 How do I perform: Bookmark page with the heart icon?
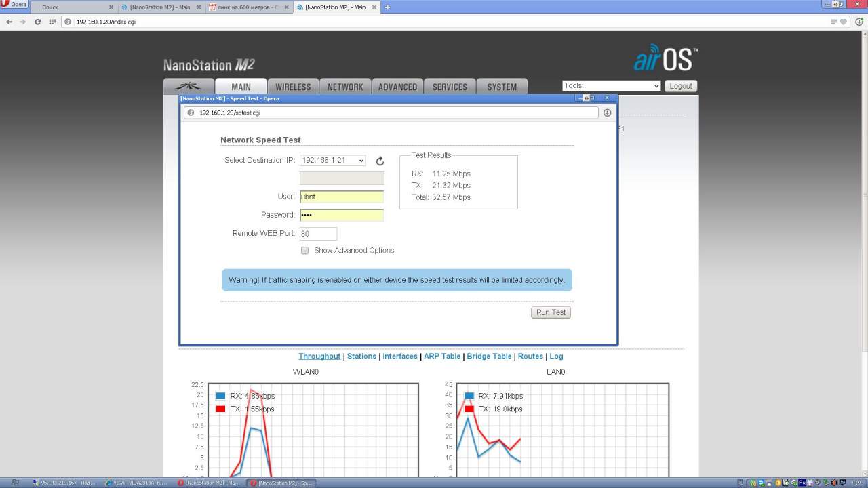point(844,22)
